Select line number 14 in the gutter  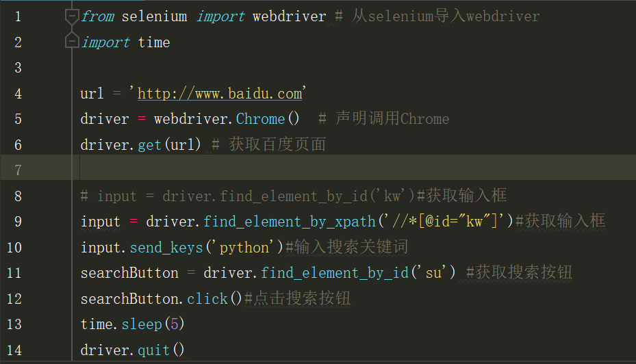click(x=14, y=350)
